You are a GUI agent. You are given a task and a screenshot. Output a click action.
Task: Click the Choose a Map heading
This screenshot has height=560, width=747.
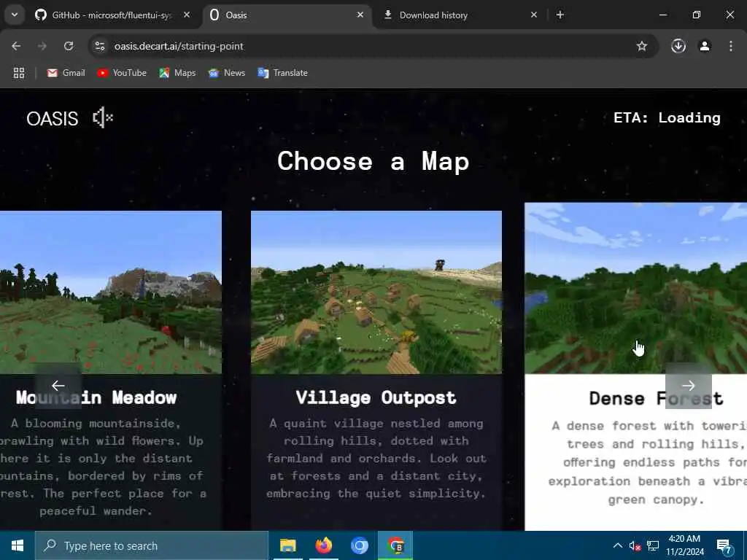(373, 161)
